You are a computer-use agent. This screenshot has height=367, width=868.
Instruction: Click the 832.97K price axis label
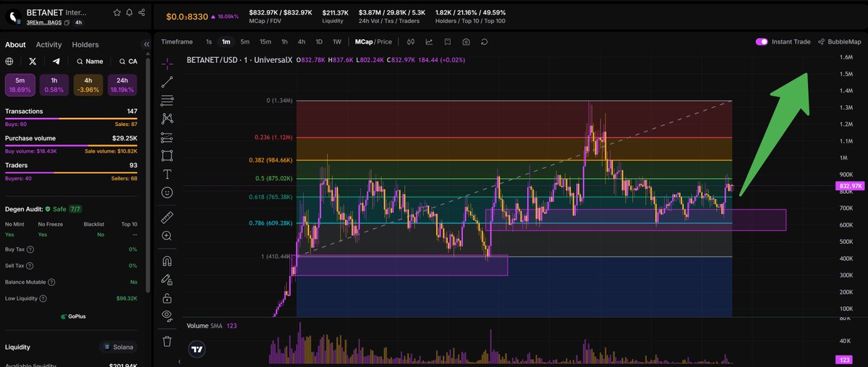pyautogui.click(x=849, y=186)
